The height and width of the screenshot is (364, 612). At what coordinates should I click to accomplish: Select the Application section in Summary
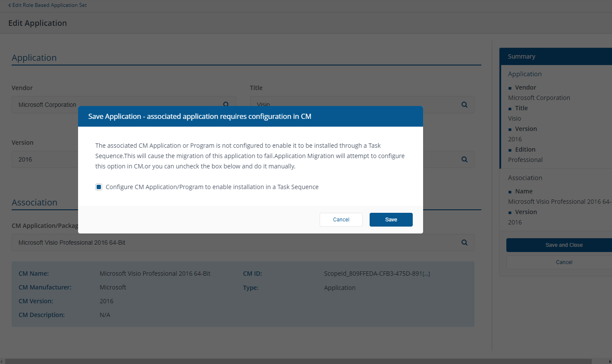tap(524, 74)
